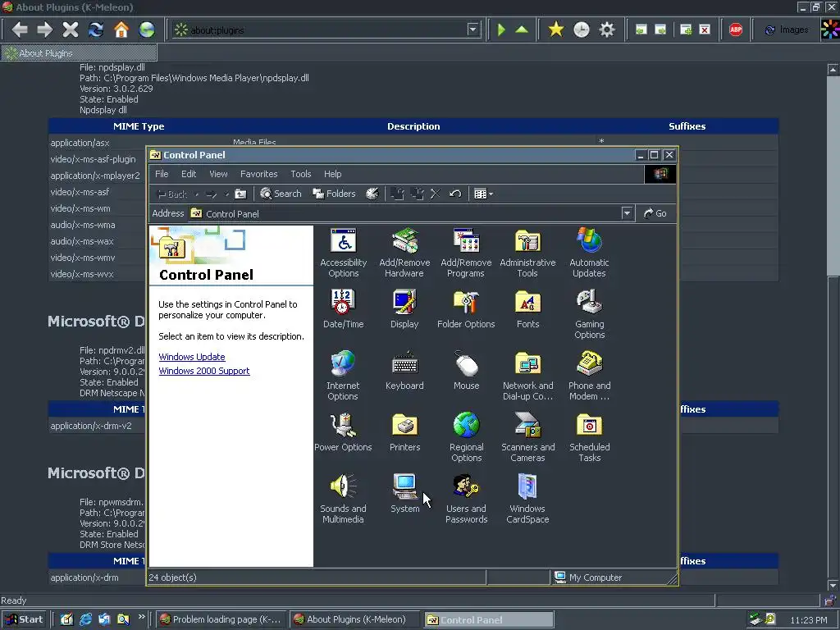Open Network and Dial-up Connections icon
The height and width of the screenshot is (630, 840).
pos(527,376)
